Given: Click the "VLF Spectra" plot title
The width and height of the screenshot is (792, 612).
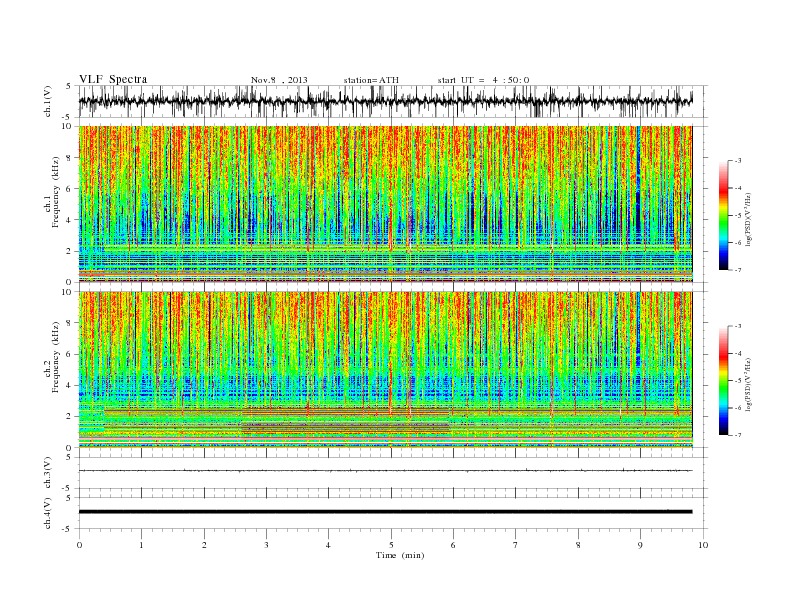Looking at the screenshot, I should coord(113,79).
